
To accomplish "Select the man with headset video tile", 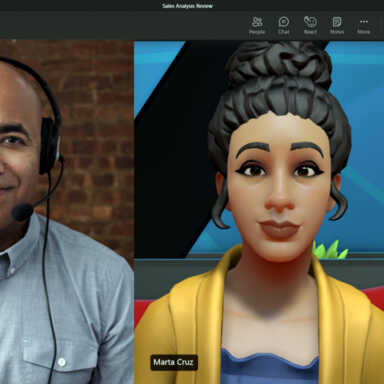I will coord(67,212).
